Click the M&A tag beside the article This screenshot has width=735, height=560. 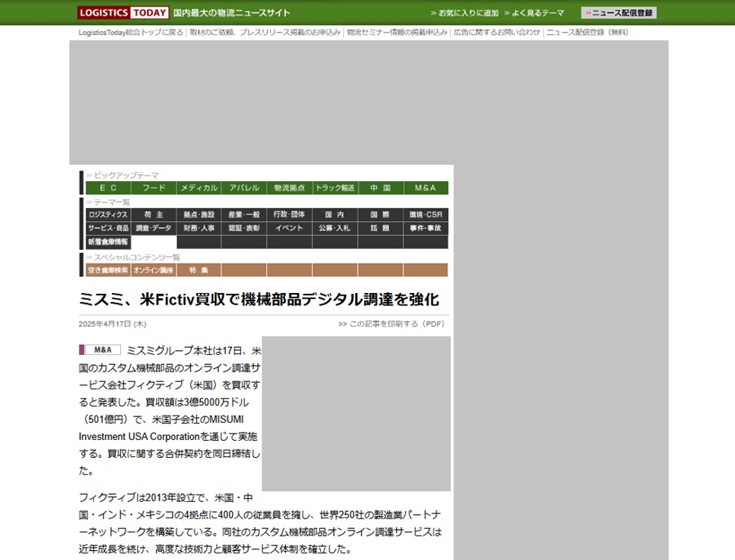pyautogui.click(x=100, y=350)
